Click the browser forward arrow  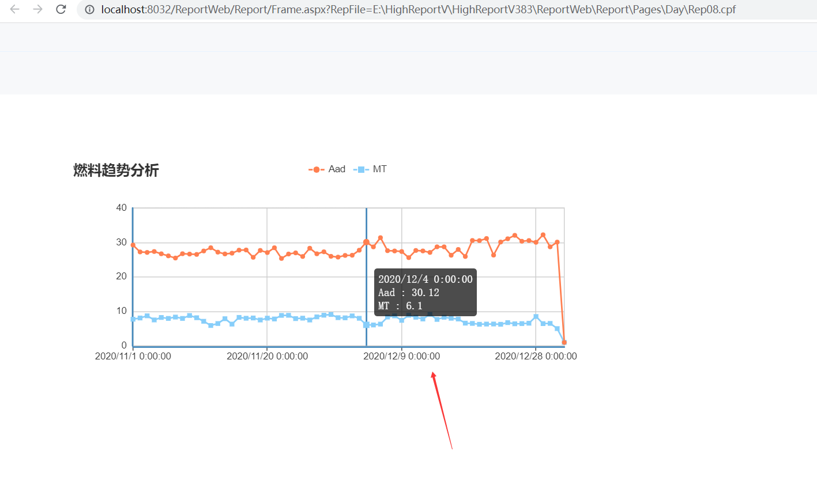pos(38,9)
